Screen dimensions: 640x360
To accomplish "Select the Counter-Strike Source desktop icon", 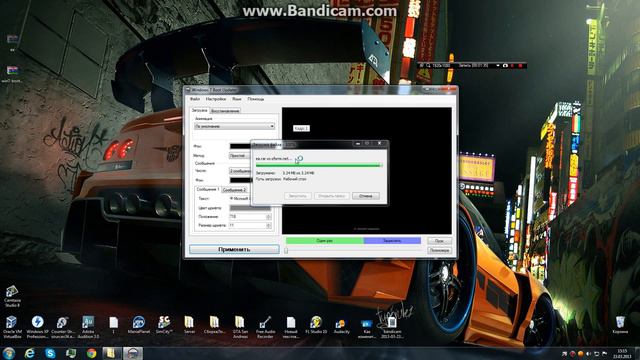I will click(x=62, y=326).
